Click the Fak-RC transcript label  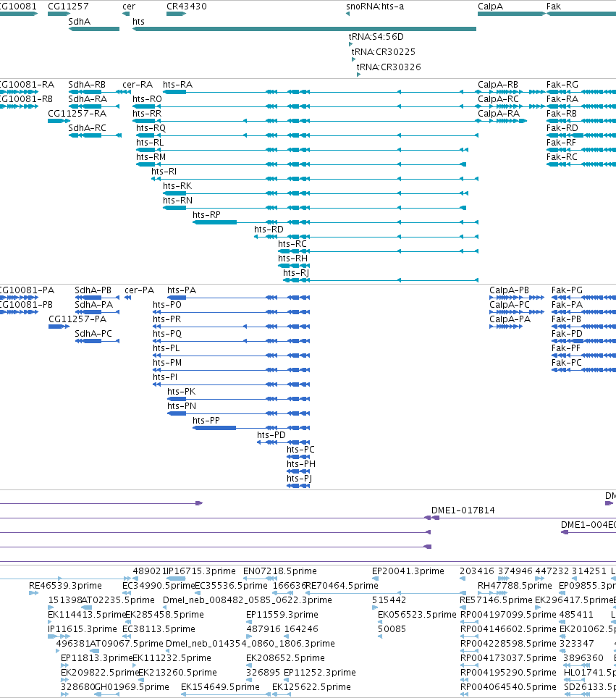pos(562,156)
